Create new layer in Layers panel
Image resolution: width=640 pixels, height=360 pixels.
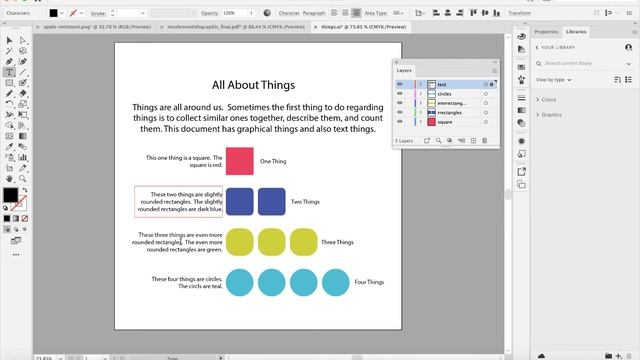pos(473,141)
